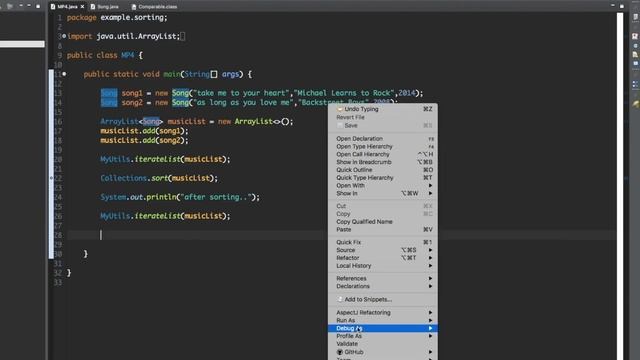Expand the Local History submenu
The height and width of the screenshot is (360, 640).
[383, 266]
